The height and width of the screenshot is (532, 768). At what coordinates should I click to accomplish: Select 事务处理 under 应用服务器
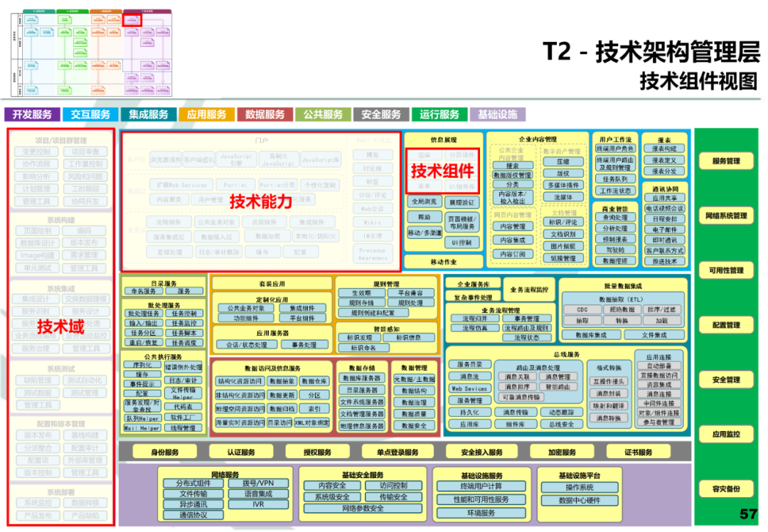(304, 344)
